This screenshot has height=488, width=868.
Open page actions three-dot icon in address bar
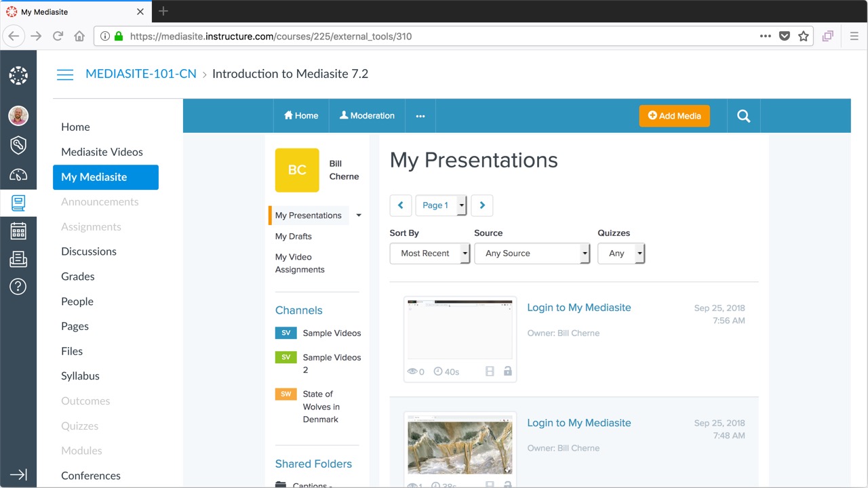point(766,36)
